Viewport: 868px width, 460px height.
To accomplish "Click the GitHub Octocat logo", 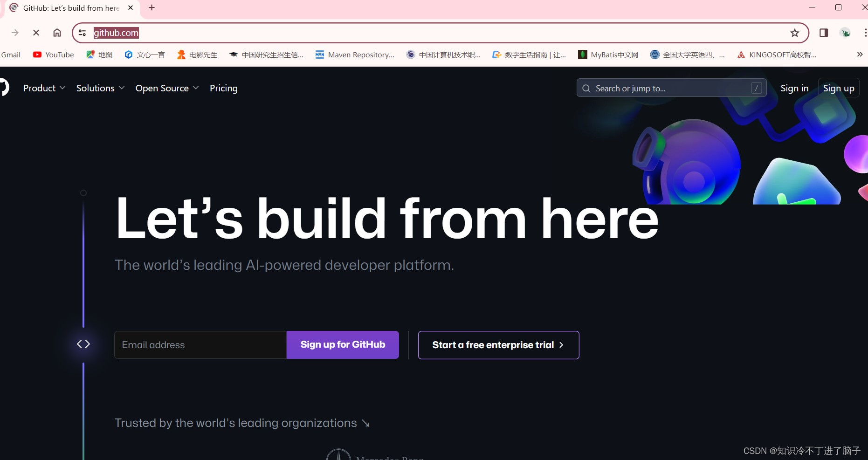I will pyautogui.click(x=4, y=88).
